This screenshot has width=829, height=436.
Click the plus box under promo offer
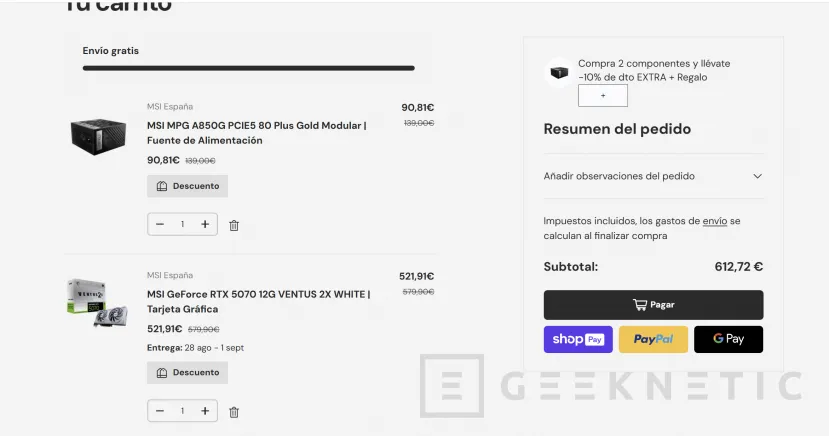603,96
